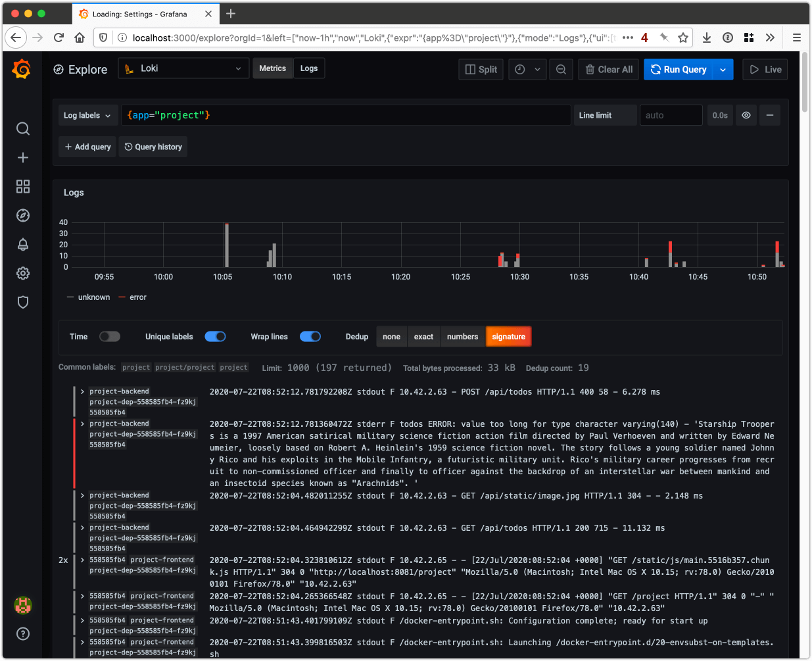Select Dedup option signature
Image resolution: width=812 pixels, height=661 pixels.
coord(509,337)
